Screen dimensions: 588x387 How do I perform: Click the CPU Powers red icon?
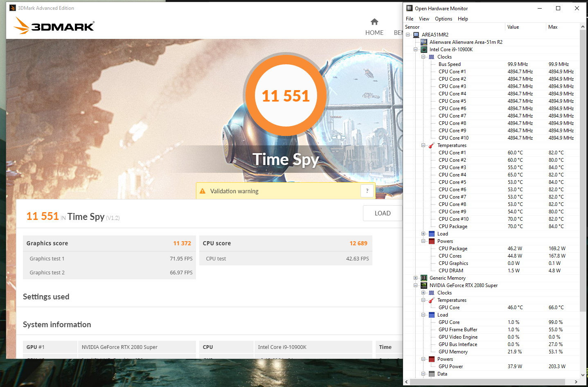pyautogui.click(x=432, y=241)
